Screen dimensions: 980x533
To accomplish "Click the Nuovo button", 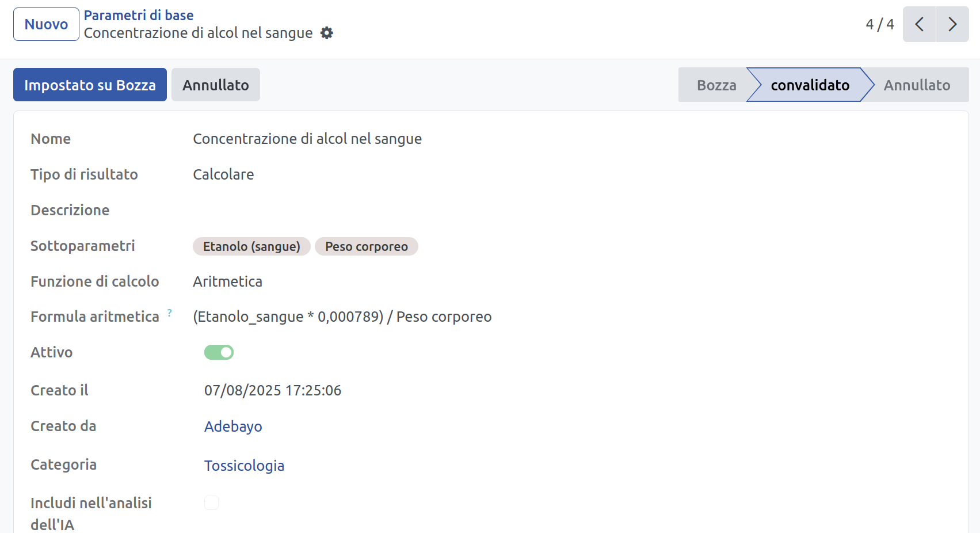I will point(46,24).
